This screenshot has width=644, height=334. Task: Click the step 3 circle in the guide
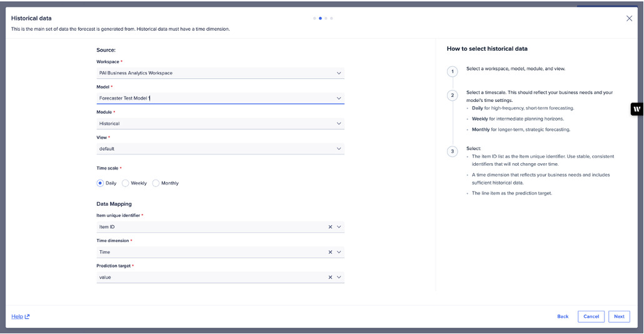tap(453, 151)
